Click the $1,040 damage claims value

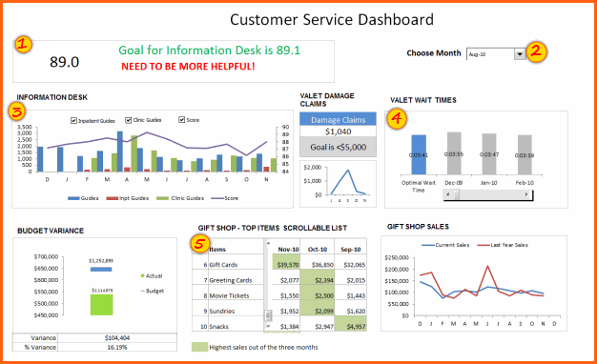tap(338, 131)
